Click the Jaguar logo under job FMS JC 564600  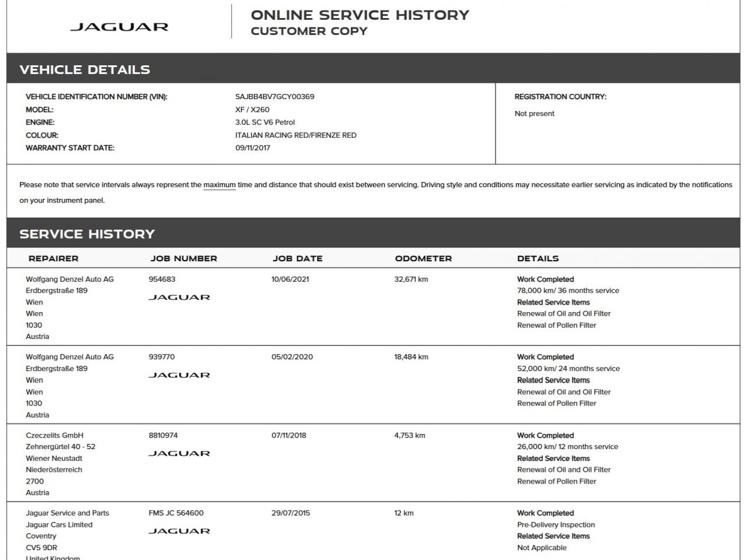coord(179,531)
